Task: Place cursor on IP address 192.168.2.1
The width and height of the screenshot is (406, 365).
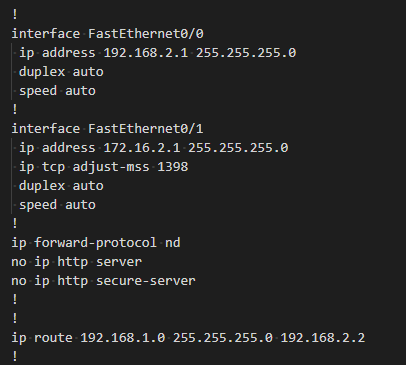Action: (x=146, y=53)
